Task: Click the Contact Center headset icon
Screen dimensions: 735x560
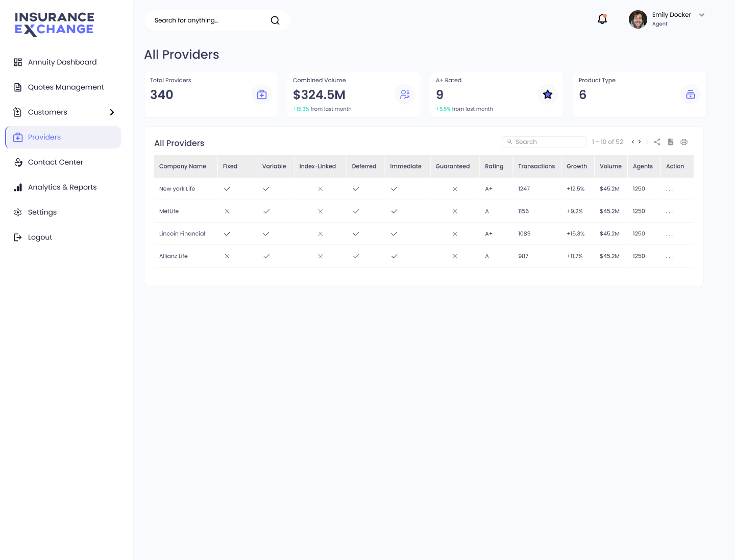Action: click(x=18, y=162)
